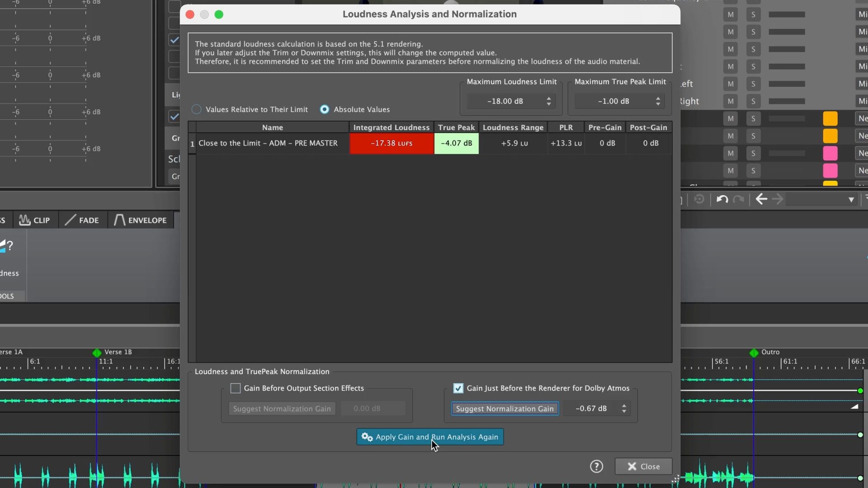
Task: Click the back navigation arrow icon
Action: [761, 199]
